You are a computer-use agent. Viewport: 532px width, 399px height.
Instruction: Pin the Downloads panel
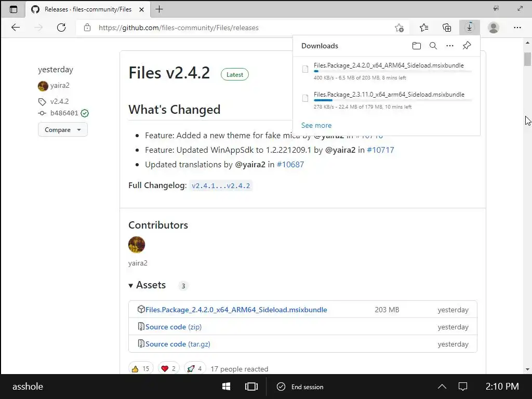pyautogui.click(x=467, y=46)
